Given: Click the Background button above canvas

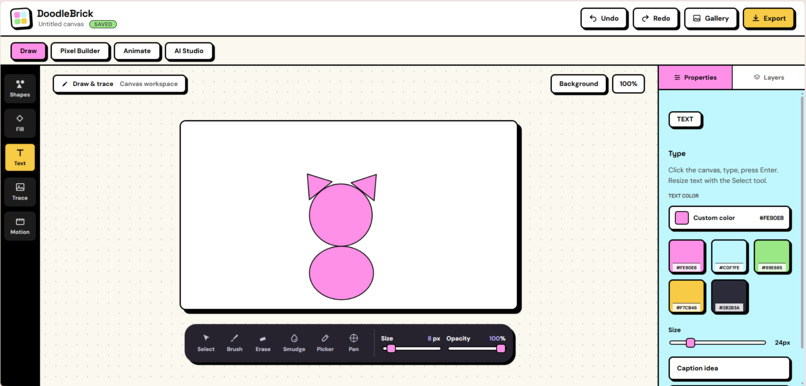Looking at the screenshot, I should (578, 84).
